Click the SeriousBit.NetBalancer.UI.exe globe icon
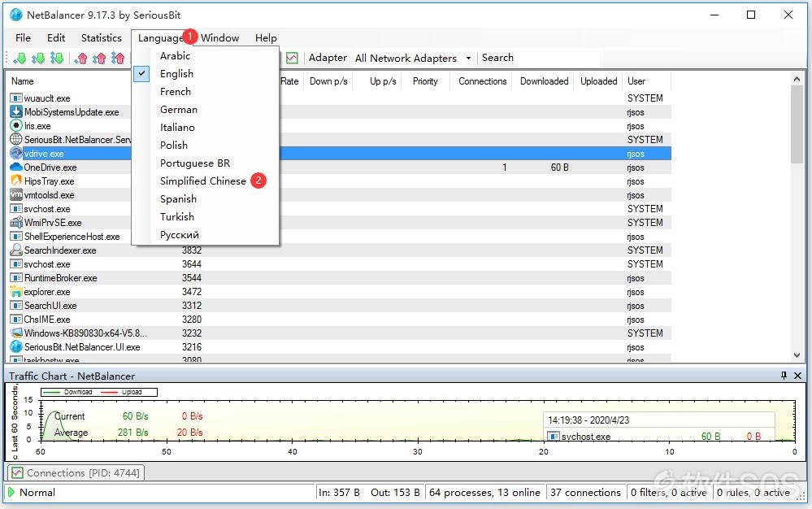This screenshot has height=509, width=812. [16, 347]
